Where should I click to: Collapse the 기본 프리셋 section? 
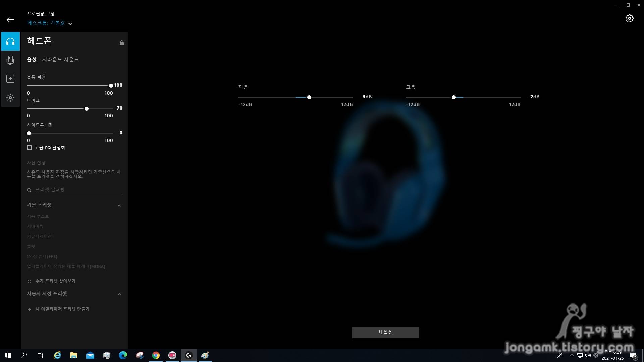[x=119, y=205]
